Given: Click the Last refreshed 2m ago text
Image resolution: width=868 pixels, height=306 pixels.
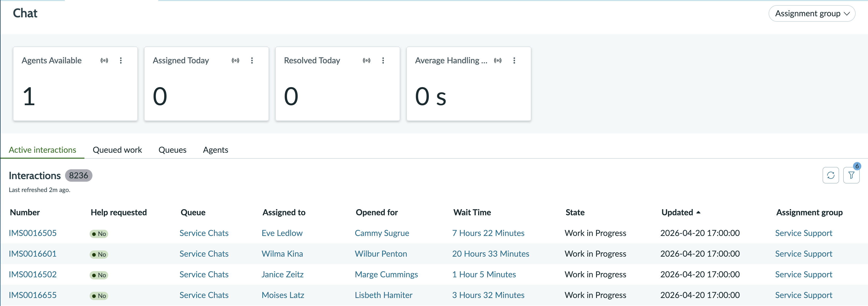Looking at the screenshot, I should [x=40, y=190].
